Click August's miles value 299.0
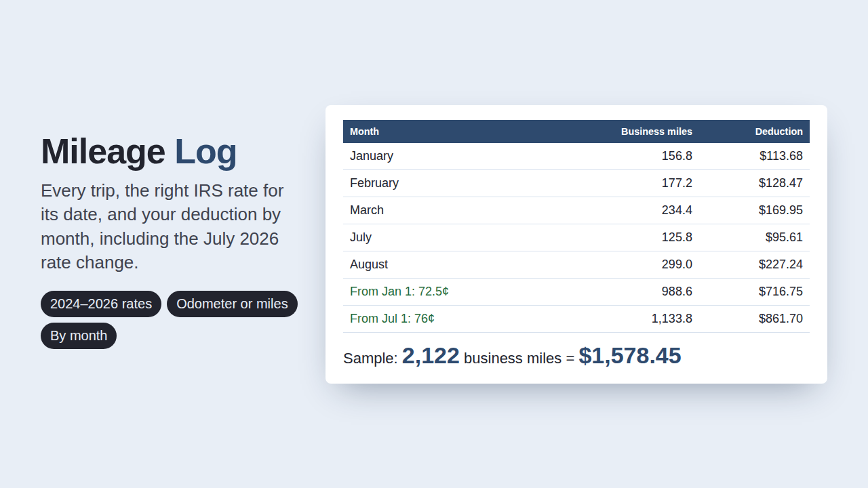Screen dimensions: 868x488 tap(677, 264)
